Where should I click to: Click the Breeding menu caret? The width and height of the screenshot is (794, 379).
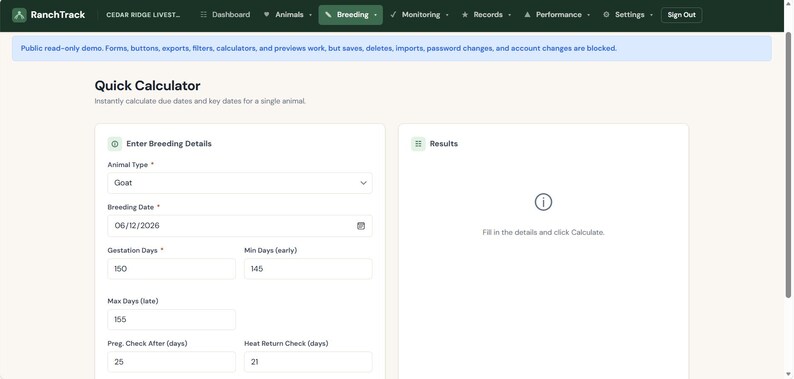tap(375, 15)
